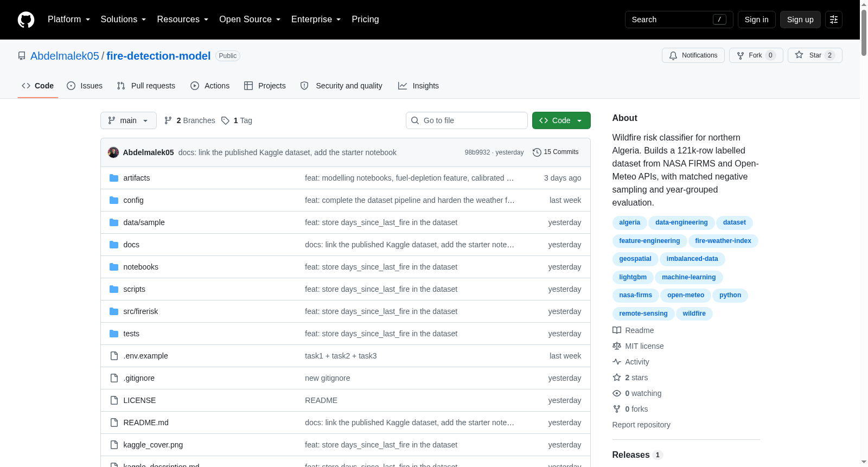Viewport: 868px width, 467px height.
Task: Click the scale icon beside MIT license
Action: [617, 346]
